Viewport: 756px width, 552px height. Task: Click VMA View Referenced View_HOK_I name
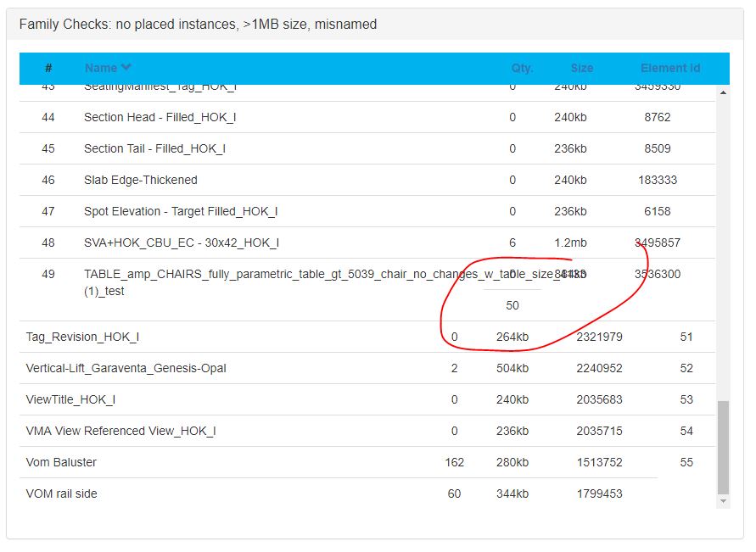120,431
